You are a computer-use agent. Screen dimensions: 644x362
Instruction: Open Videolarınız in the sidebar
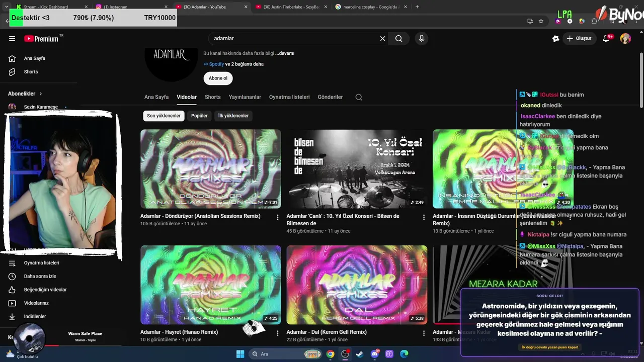tap(39, 303)
